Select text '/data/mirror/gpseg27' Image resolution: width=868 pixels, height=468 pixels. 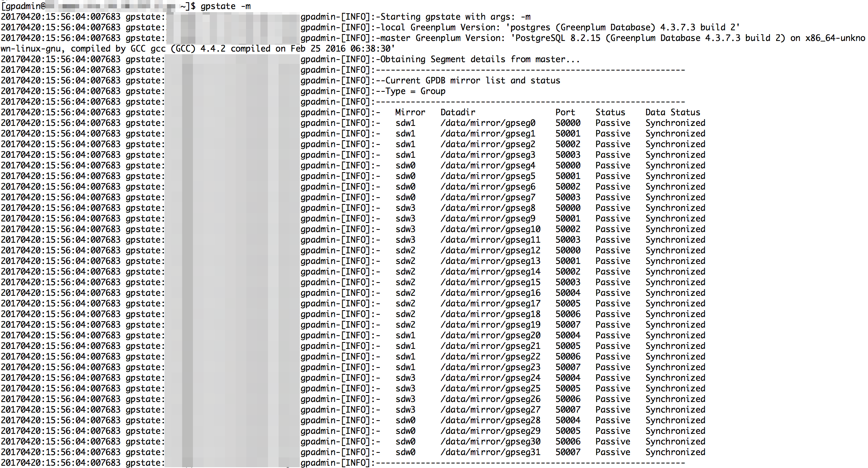point(490,410)
